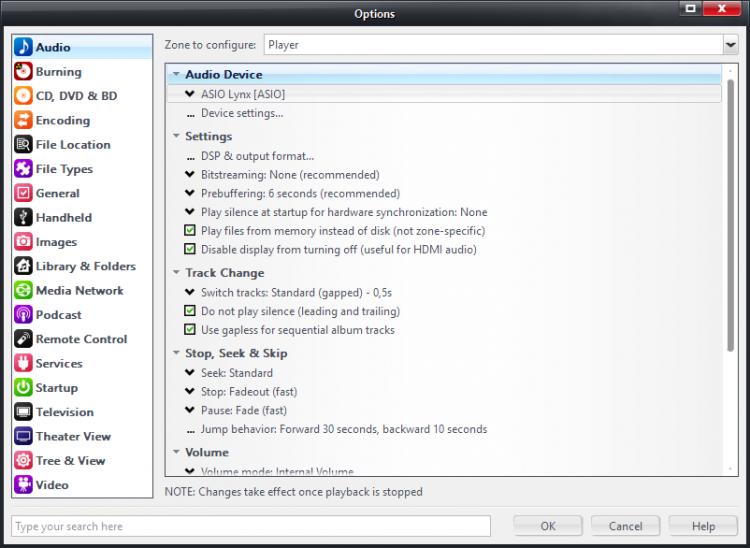Click the CD, DVD & BD disc icon
The image size is (750, 548).
[x=23, y=96]
